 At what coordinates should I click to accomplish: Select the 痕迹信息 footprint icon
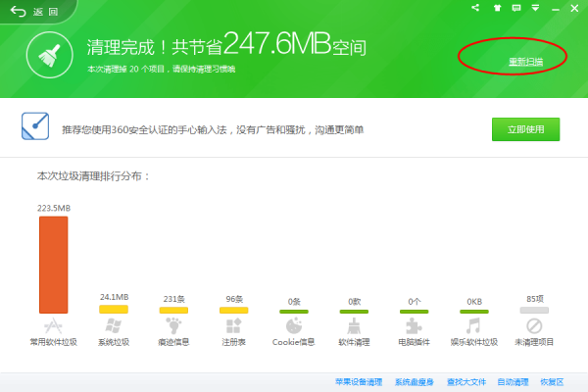(x=173, y=325)
